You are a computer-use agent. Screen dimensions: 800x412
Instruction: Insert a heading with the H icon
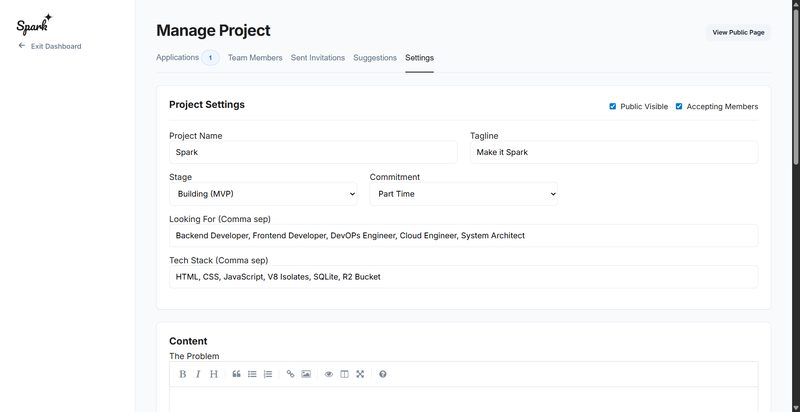213,374
